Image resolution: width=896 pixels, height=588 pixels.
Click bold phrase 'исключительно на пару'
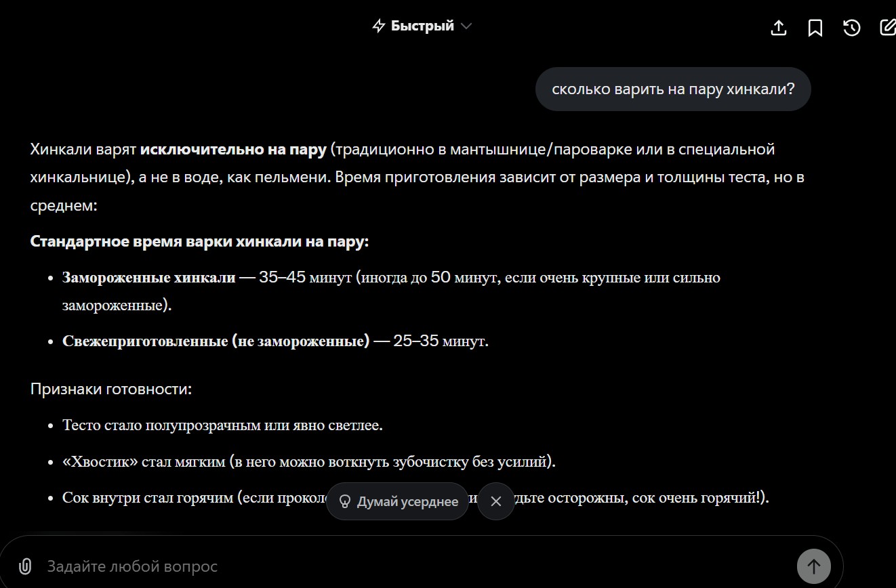coord(233,149)
